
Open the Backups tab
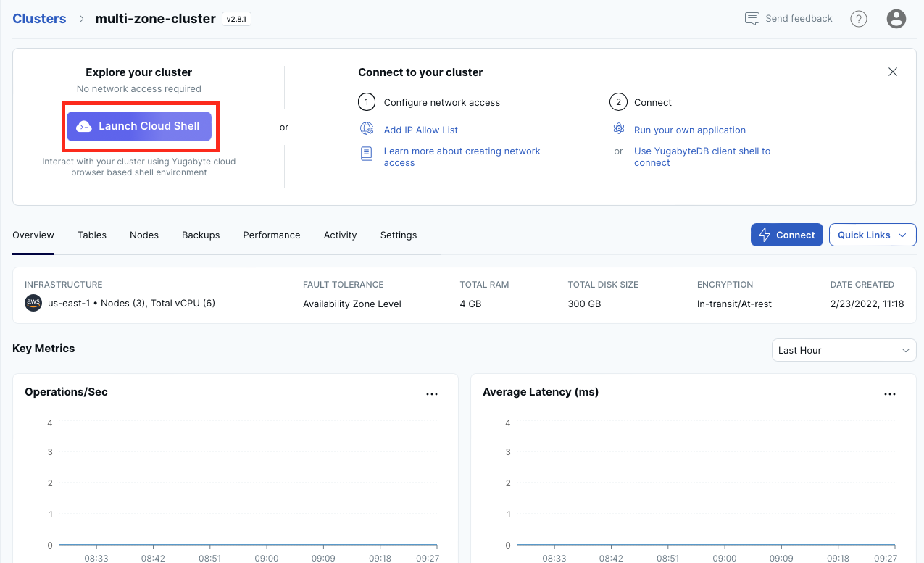coord(200,235)
